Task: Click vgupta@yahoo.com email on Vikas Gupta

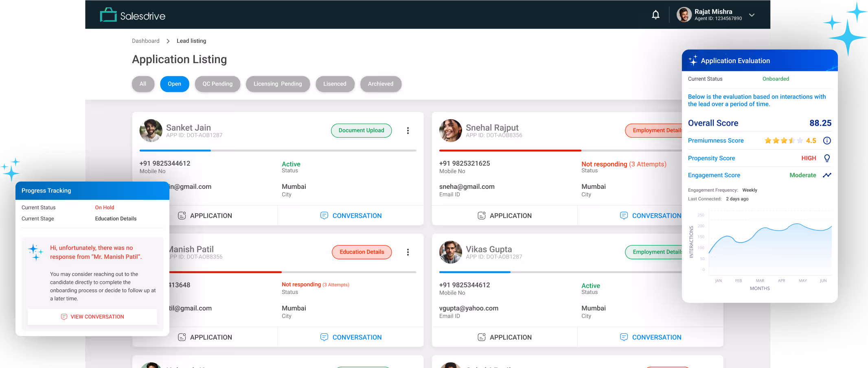Action: (x=469, y=308)
